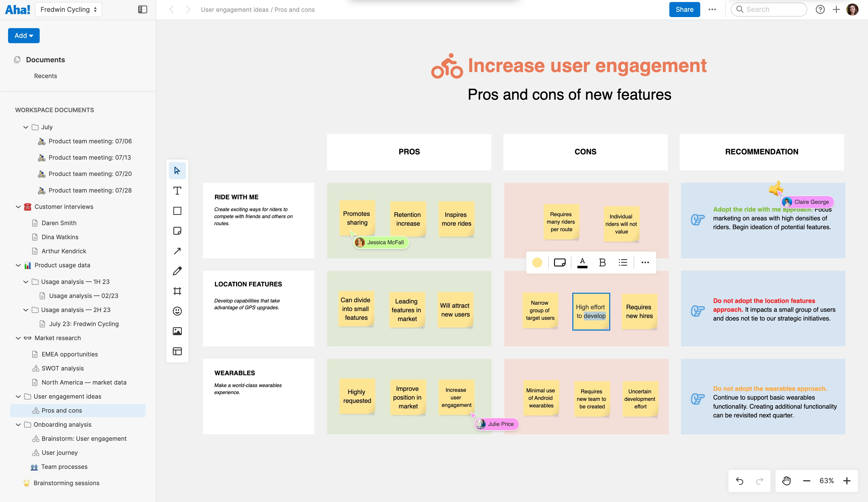Screen dimensions: 868x502
Task: Select the sticky note tool
Action: pos(177,231)
